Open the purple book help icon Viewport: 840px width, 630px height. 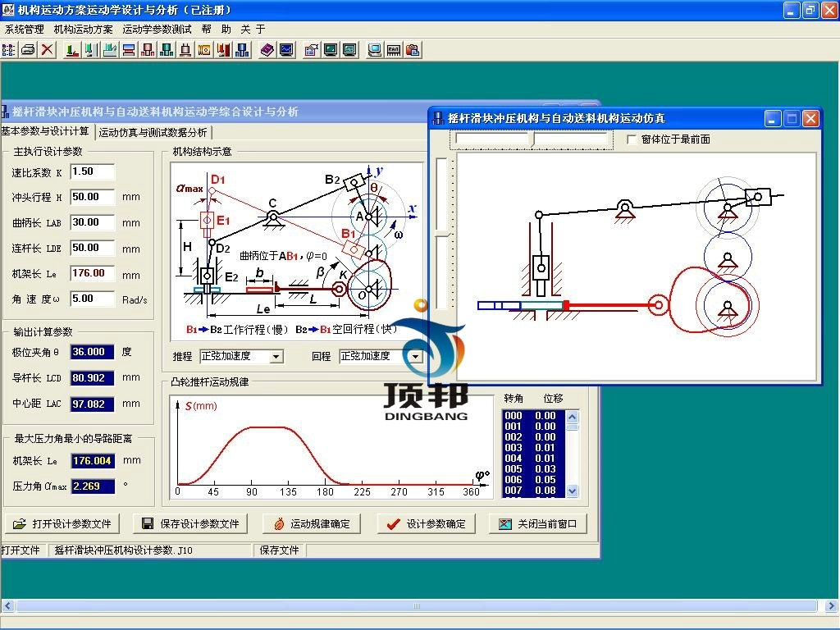[x=267, y=50]
